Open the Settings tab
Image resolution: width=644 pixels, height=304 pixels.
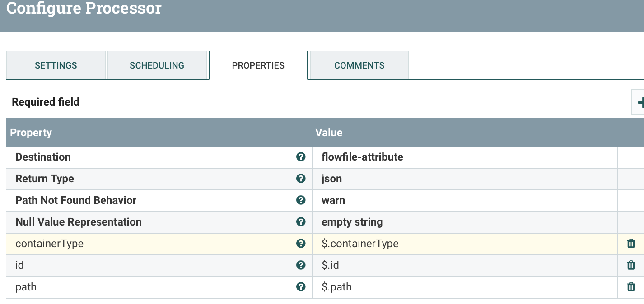point(56,65)
